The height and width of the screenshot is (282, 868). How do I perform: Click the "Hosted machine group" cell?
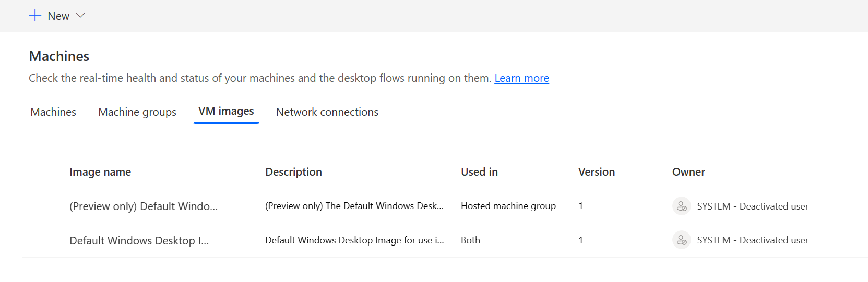[508, 206]
